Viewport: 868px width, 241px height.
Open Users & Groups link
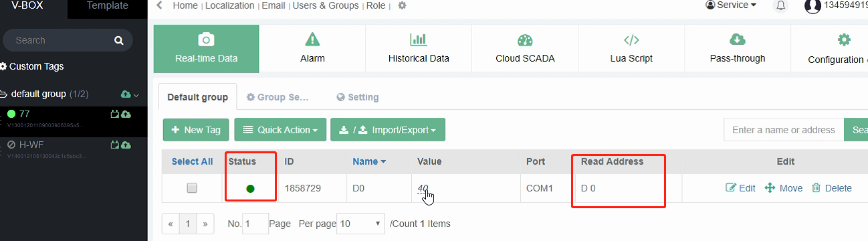coord(326,5)
